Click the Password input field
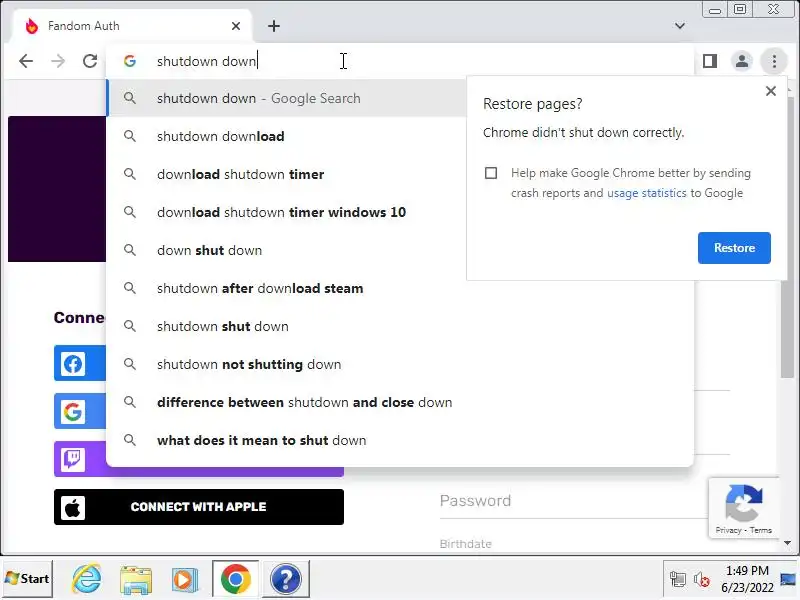 [x=574, y=501]
